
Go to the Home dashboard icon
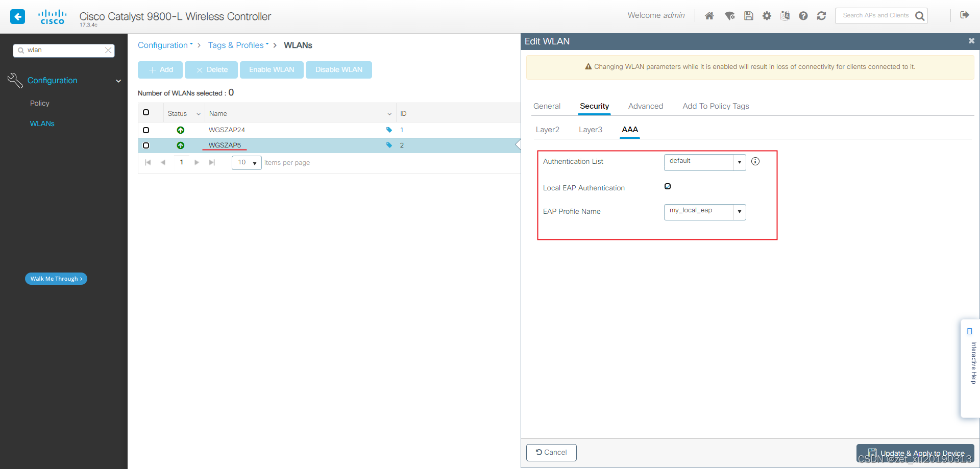(x=709, y=16)
